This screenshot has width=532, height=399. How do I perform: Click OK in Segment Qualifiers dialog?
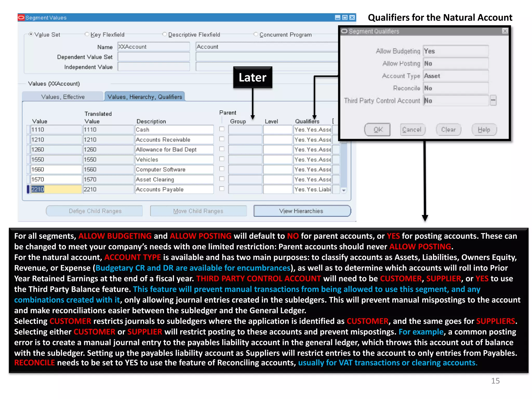(x=377, y=129)
